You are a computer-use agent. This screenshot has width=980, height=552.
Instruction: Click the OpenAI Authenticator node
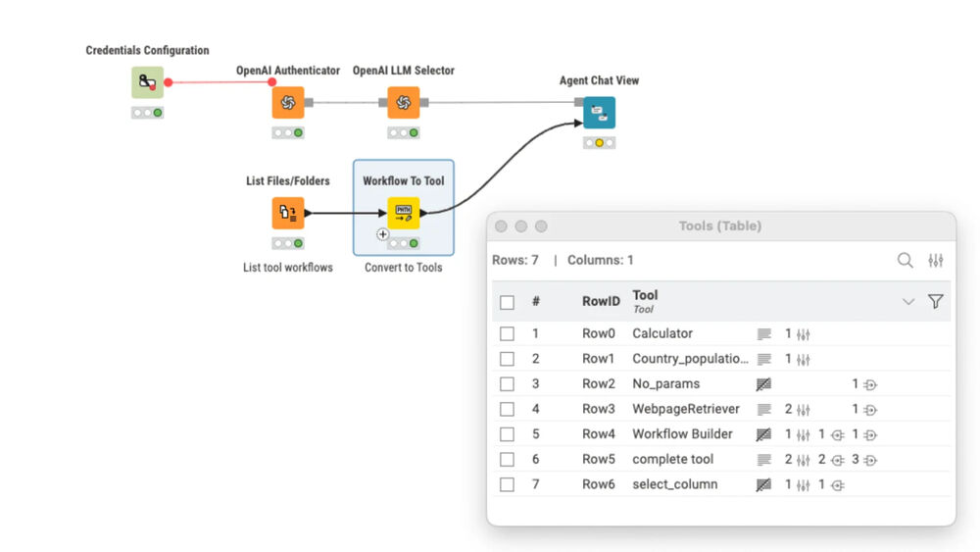pos(288,103)
